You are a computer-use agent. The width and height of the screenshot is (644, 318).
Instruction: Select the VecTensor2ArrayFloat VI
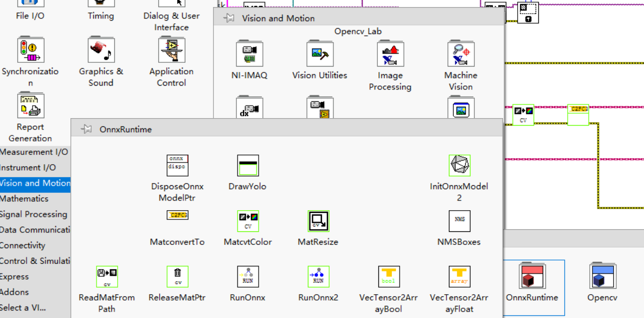pos(459,277)
